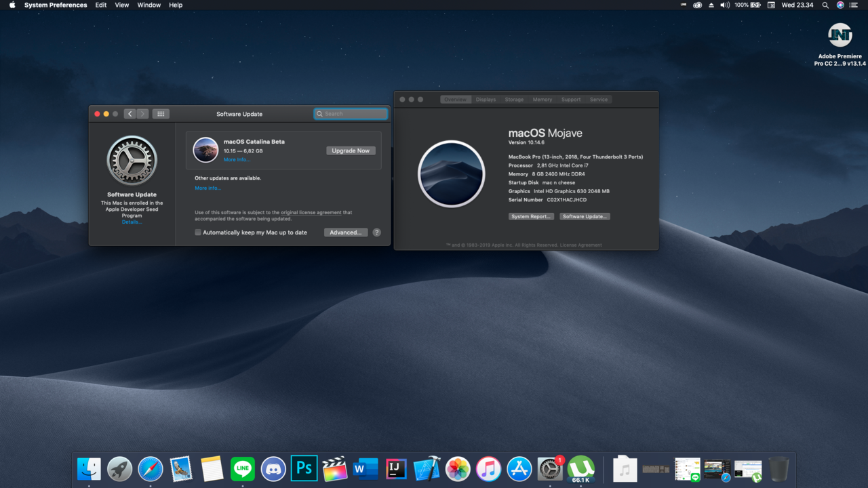This screenshot has width=868, height=488.
Task: Launch Xcode hammer icon in dock
Action: [427, 468]
